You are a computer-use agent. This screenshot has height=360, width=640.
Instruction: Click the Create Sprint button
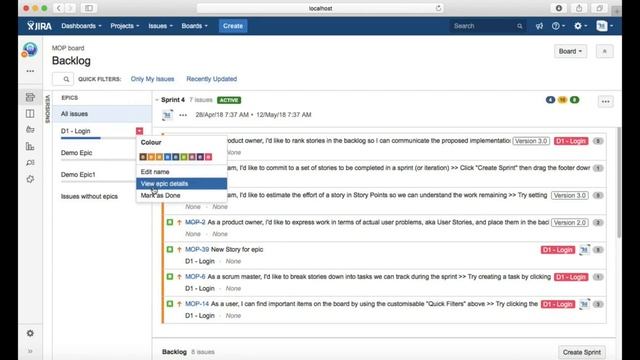(x=582, y=352)
